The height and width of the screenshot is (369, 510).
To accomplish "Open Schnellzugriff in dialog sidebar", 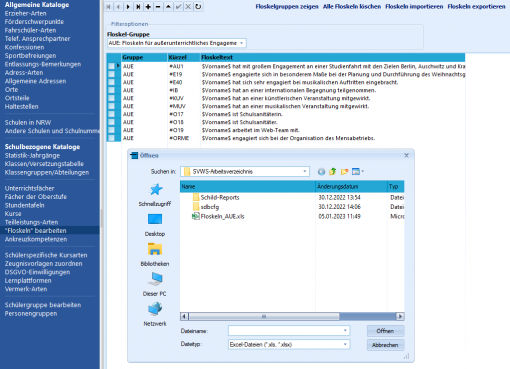I will click(155, 195).
